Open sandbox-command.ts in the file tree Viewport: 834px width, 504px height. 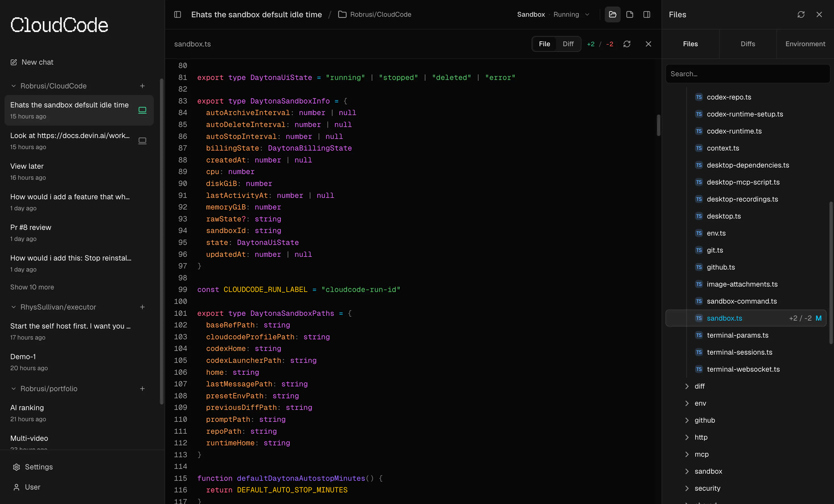[746, 301]
